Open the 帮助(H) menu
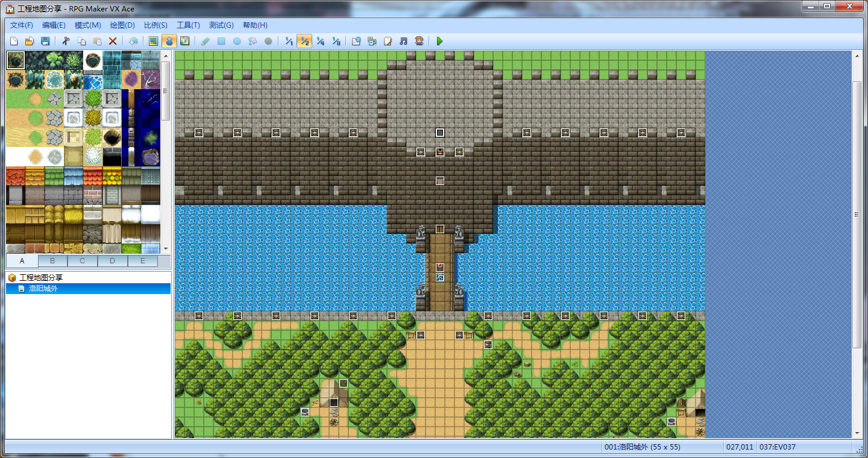Image resolution: width=868 pixels, height=458 pixels. tap(255, 25)
